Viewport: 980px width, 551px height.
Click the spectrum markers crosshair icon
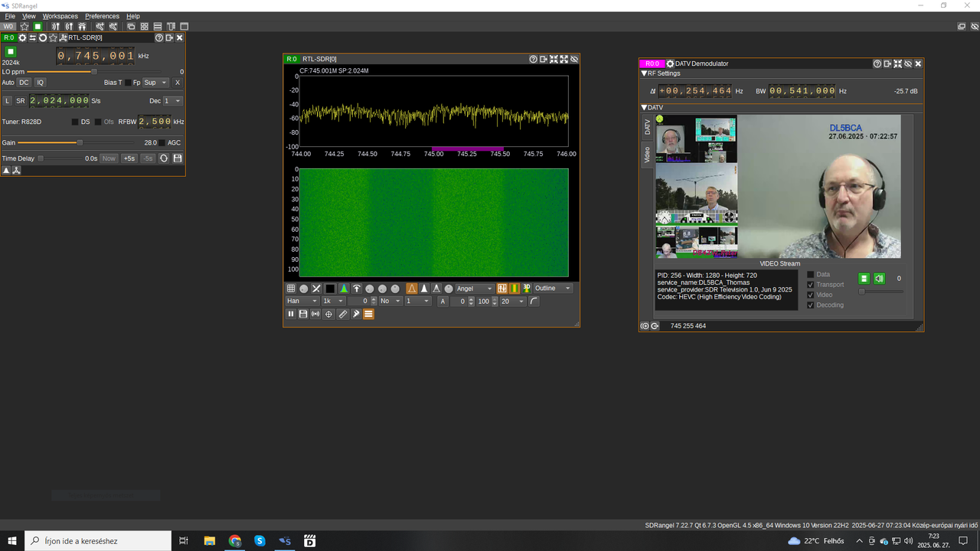tap(328, 314)
